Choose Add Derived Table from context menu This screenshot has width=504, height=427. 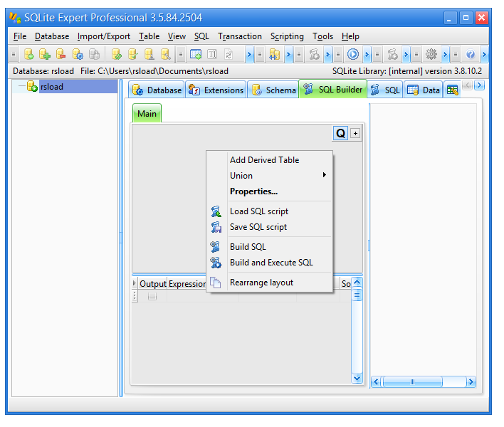click(269, 160)
